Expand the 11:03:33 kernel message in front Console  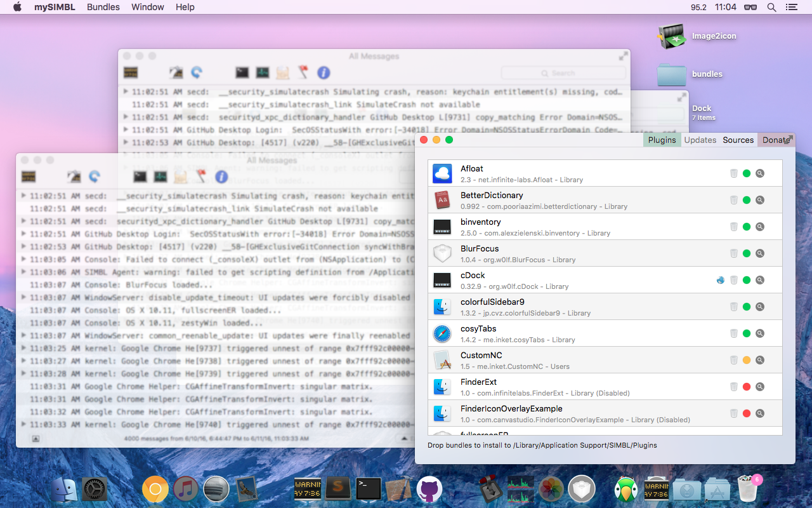click(x=24, y=424)
